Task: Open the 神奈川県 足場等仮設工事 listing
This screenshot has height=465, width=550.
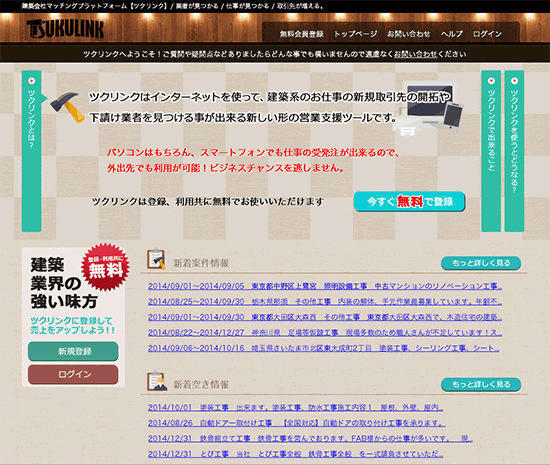Action: click(325, 332)
